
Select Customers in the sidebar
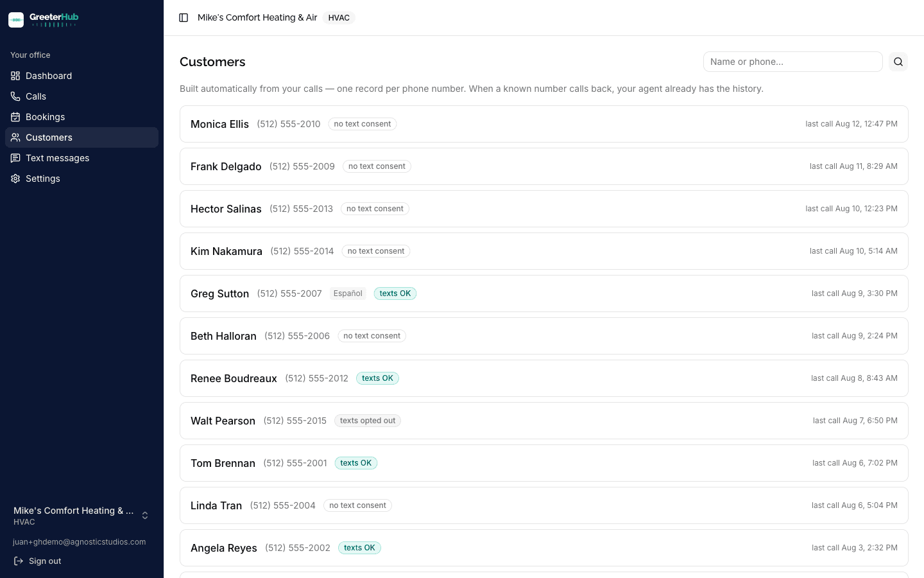[81, 137]
